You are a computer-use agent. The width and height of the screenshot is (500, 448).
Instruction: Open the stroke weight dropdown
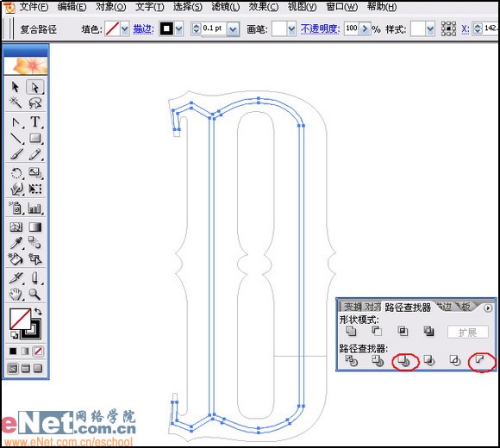tap(233, 29)
